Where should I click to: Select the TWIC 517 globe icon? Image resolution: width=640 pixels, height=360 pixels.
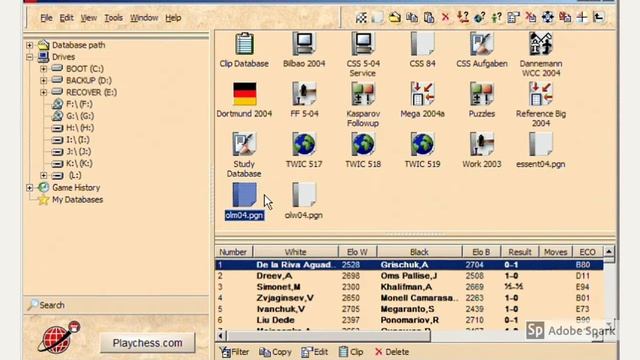coord(304,144)
